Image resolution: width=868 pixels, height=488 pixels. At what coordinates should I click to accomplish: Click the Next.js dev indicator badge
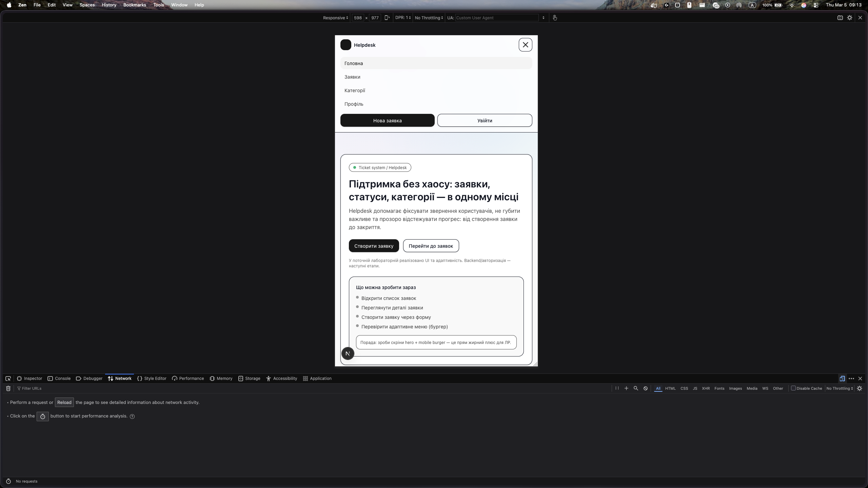click(x=348, y=353)
